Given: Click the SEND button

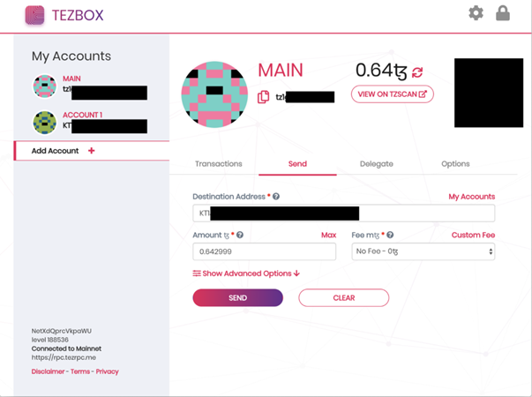Looking at the screenshot, I should point(238,298).
